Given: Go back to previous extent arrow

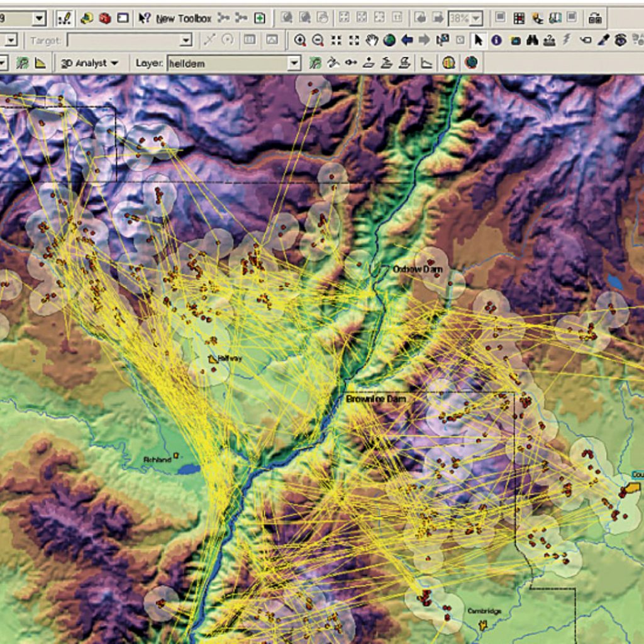Looking at the screenshot, I should coord(407,40).
